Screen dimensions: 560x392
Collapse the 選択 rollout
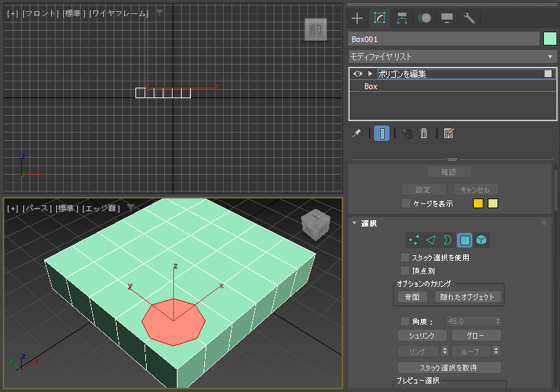pos(354,223)
